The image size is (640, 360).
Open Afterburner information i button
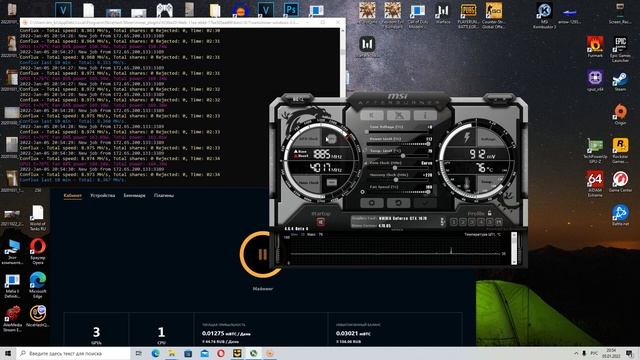click(425, 116)
